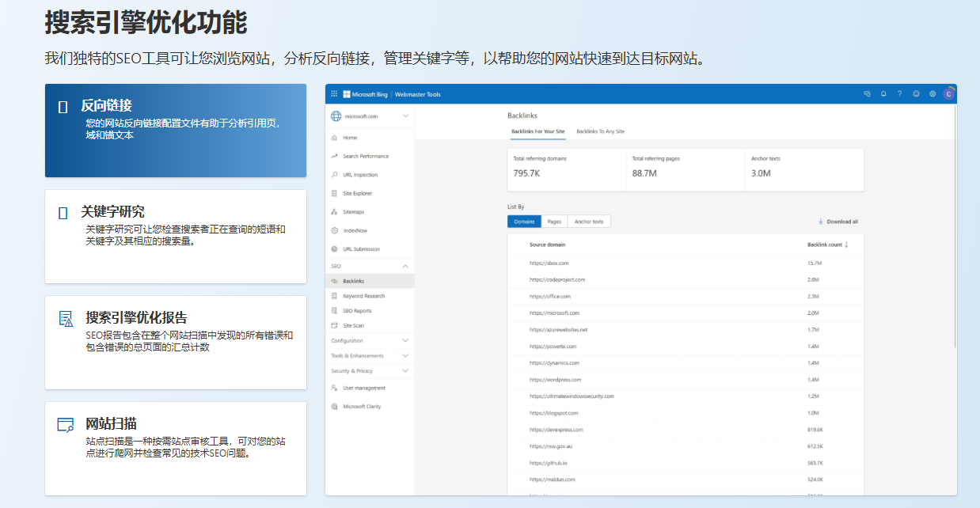The image size is (980, 508).
Task: Open the help question mark icon
Action: (x=899, y=94)
